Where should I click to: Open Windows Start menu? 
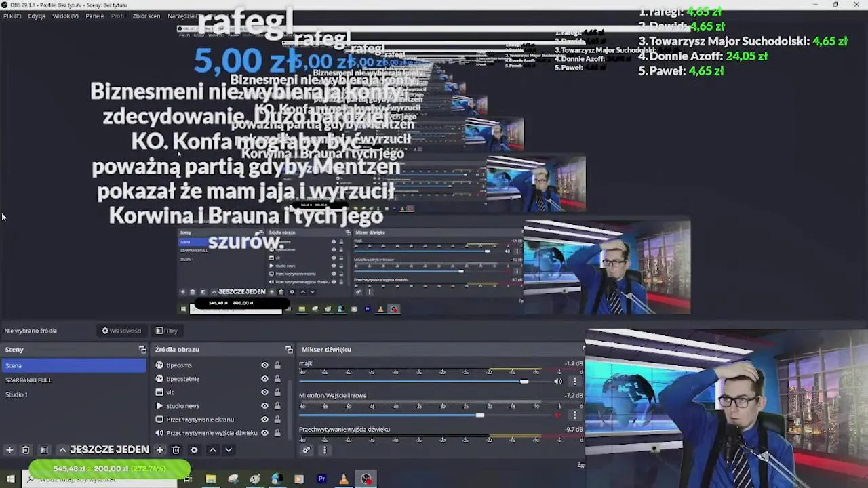point(10,479)
